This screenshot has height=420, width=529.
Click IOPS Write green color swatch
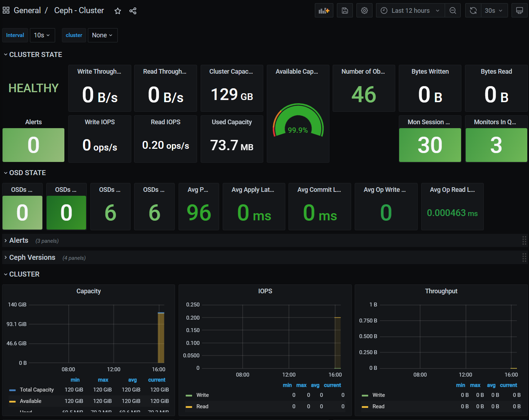[189, 395]
